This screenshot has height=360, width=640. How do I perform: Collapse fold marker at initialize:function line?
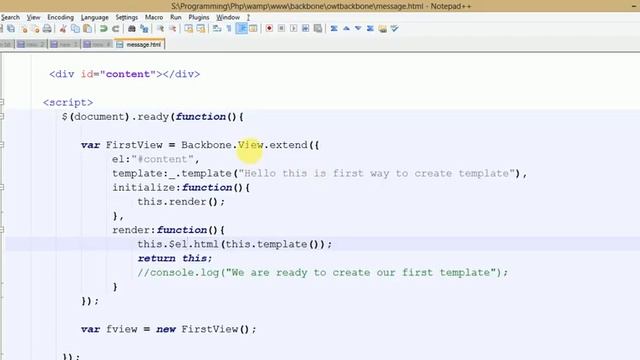(x=2, y=187)
